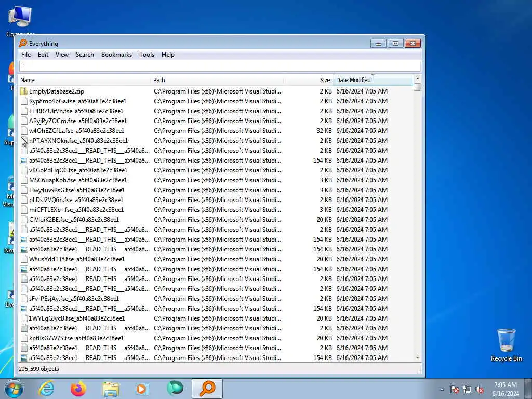Click file icon of Ryp8mo4bGa.fse file
532x399 pixels.
(x=24, y=101)
